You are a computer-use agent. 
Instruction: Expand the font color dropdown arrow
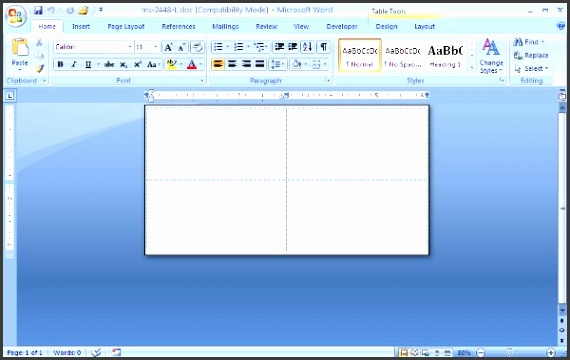click(x=200, y=65)
